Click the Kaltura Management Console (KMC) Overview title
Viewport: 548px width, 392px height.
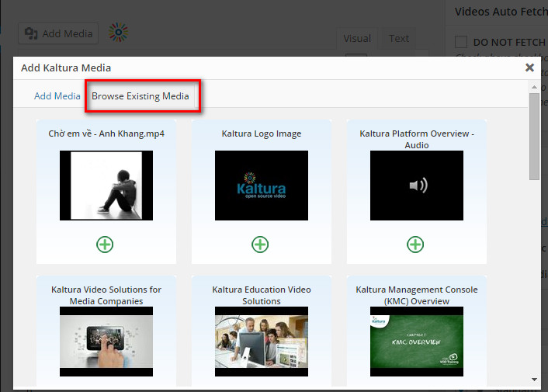416,295
